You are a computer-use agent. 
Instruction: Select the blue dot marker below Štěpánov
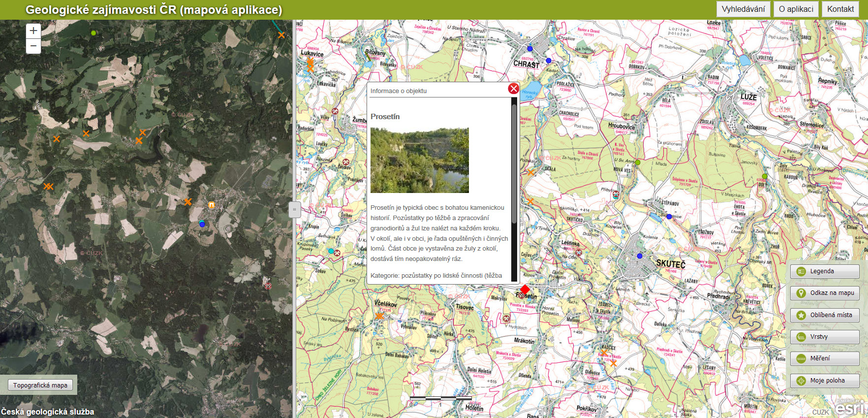click(669, 217)
